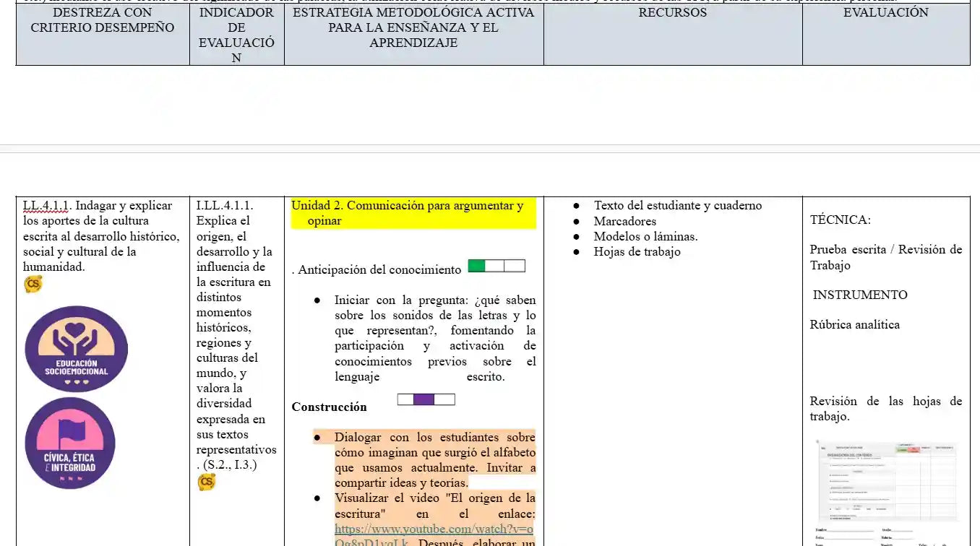
Task: Click the CS coin icon under LL.4.1.1 skill
Action: tap(33, 285)
